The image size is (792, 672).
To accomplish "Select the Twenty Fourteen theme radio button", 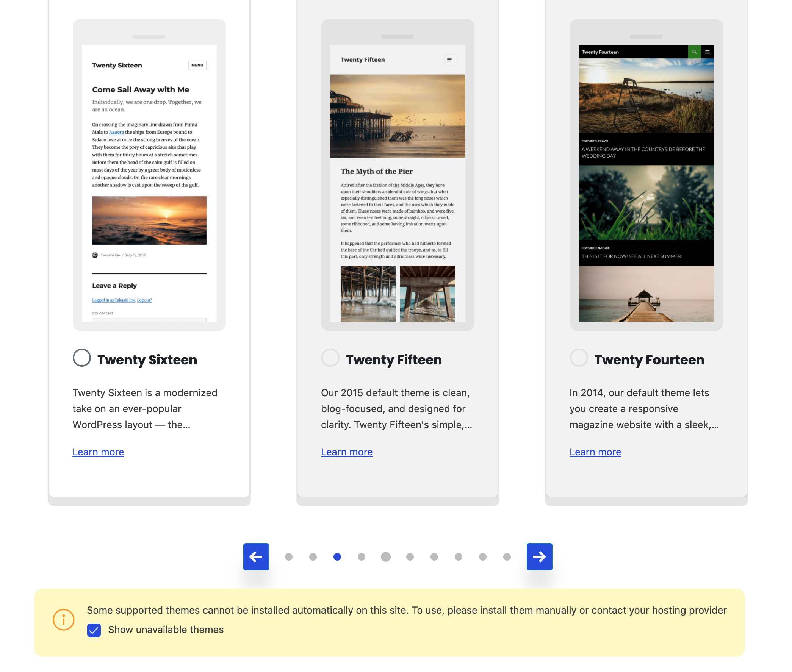I will point(579,357).
